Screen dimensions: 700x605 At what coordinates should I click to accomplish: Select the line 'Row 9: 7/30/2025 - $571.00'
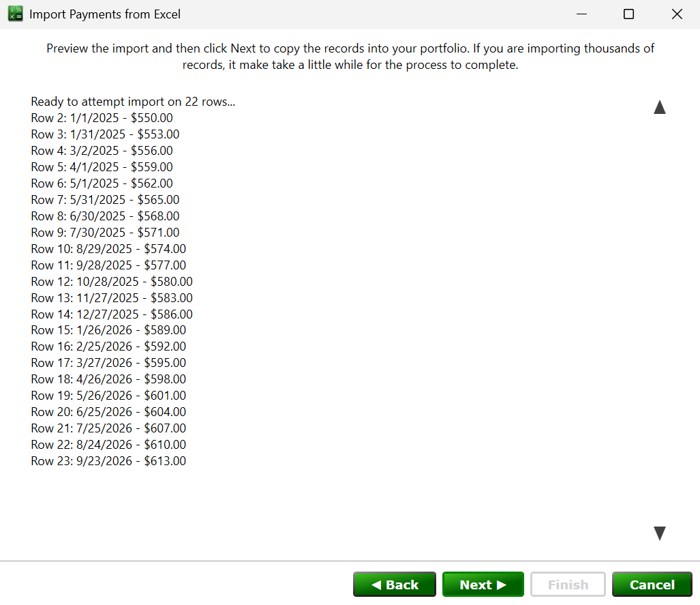coord(105,233)
